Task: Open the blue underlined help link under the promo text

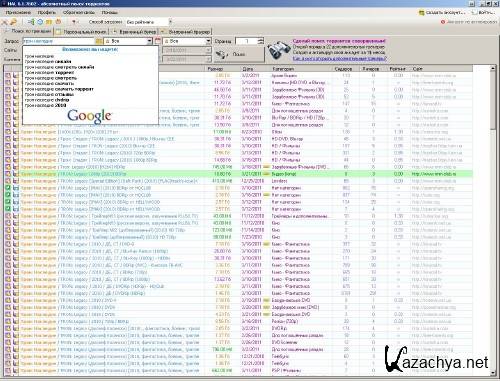Action: coord(340,59)
